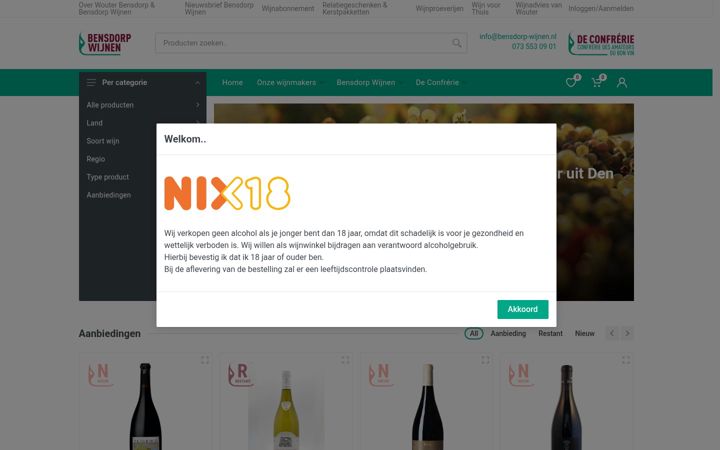
Task: Open Wijn voor Thuis link
Action: pyautogui.click(x=486, y=8)
